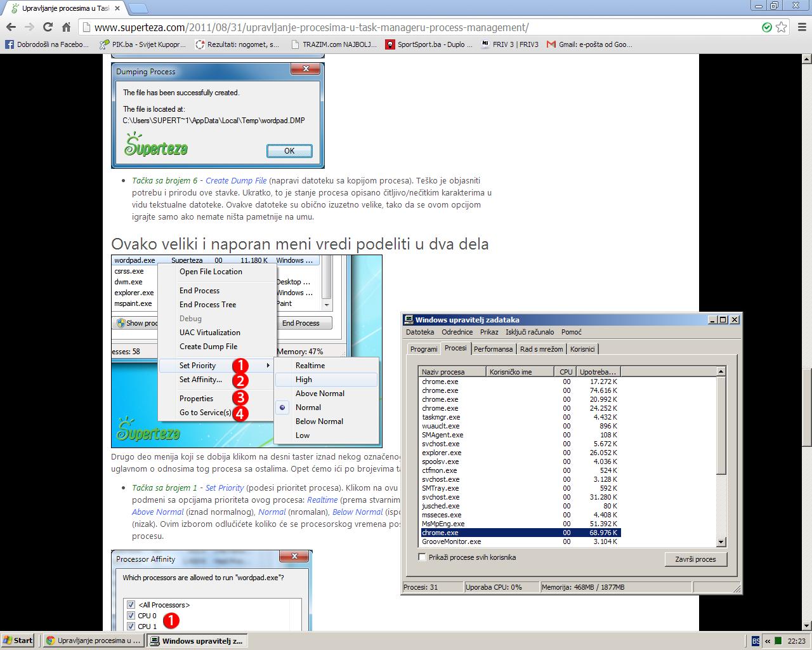The height and width of the screenshot is (650, 812).
Task: Select the jusched.exe process row
Action: coord(520,506)
